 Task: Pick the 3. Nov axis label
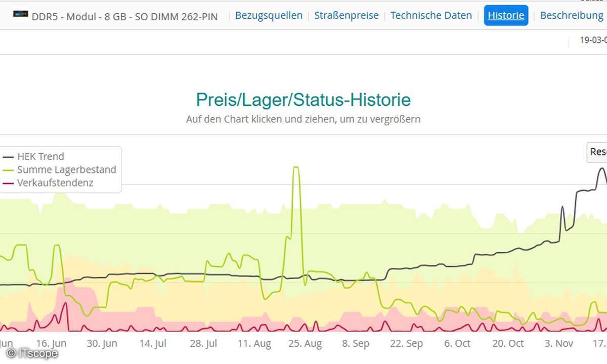558,344
